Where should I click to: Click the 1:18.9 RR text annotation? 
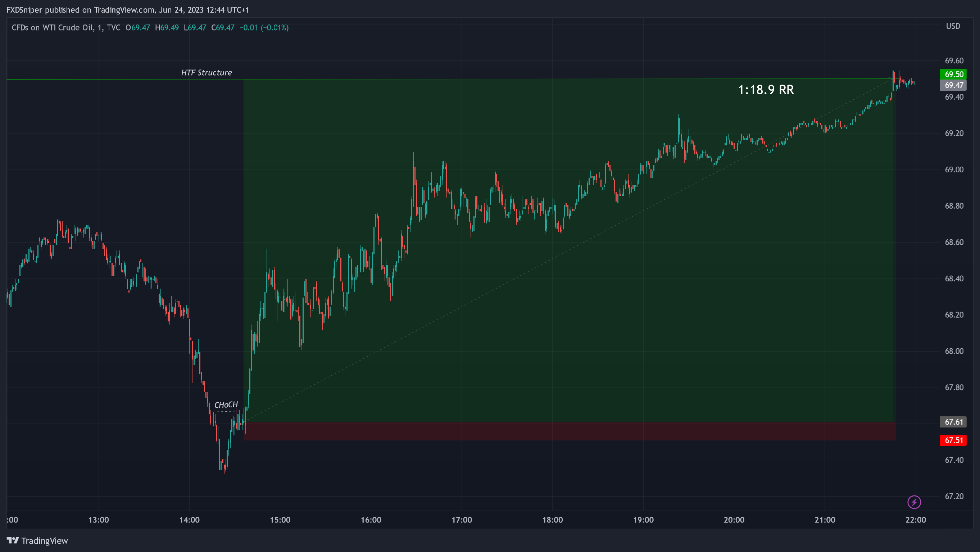[766, 90]
